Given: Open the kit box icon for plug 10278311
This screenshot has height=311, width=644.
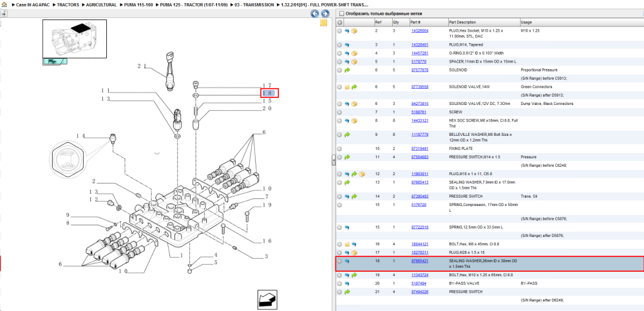Looking at the screenshot, I should coord(354,252).
